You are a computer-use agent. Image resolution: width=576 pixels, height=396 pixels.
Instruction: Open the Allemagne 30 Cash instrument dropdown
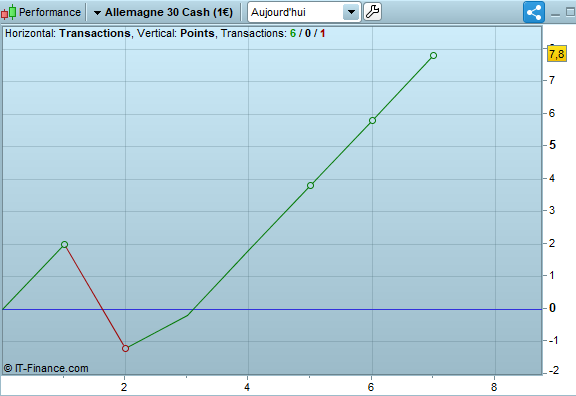click(163, 12)
